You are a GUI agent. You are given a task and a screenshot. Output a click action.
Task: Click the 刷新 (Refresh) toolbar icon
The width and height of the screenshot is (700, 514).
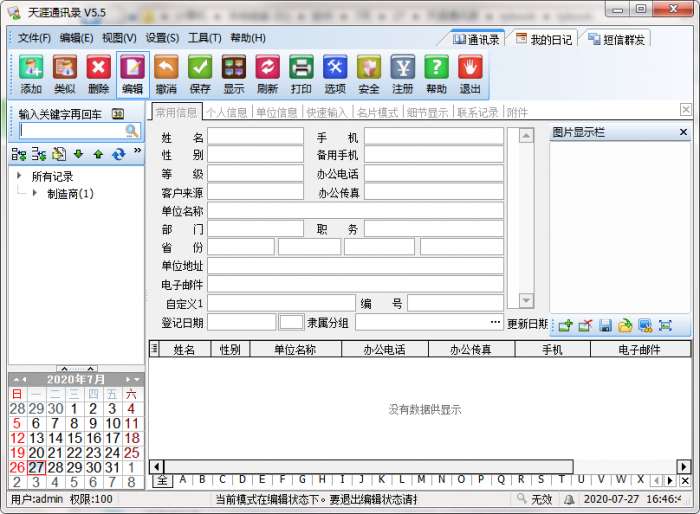[267, 68]
